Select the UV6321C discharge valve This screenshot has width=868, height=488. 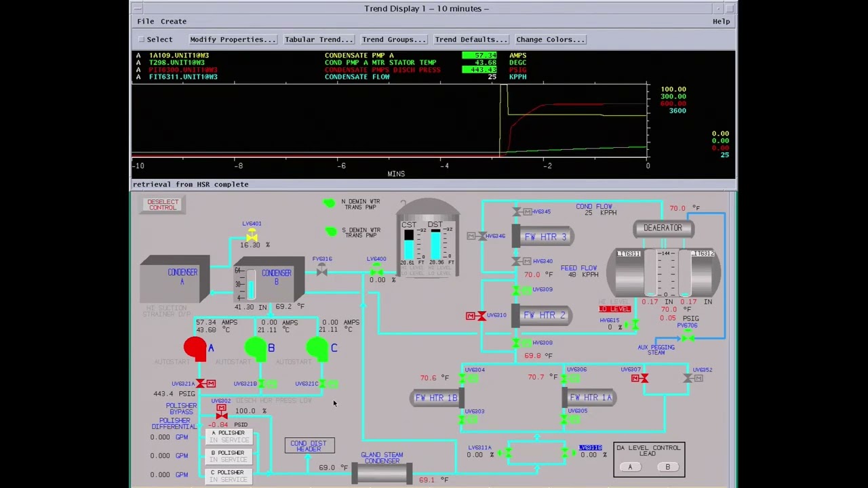(x=326, y=384)
